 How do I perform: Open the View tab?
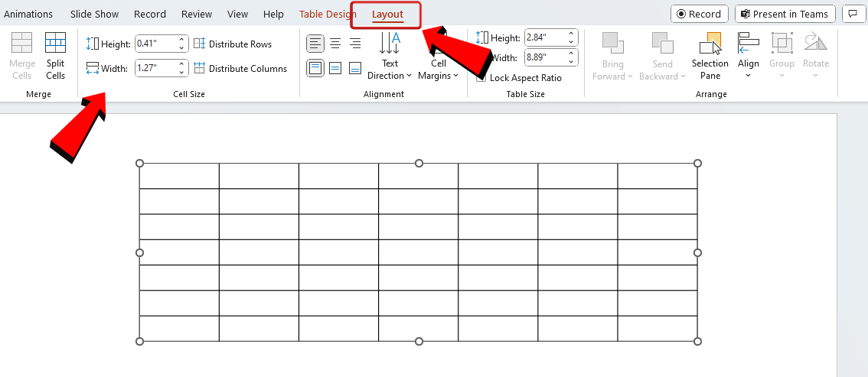pos(237,15)
